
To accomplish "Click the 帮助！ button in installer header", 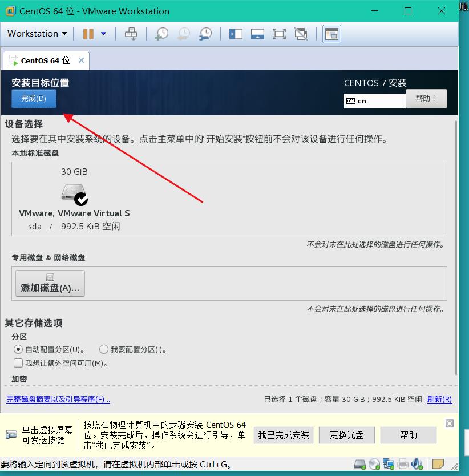I will click(426, 99).
